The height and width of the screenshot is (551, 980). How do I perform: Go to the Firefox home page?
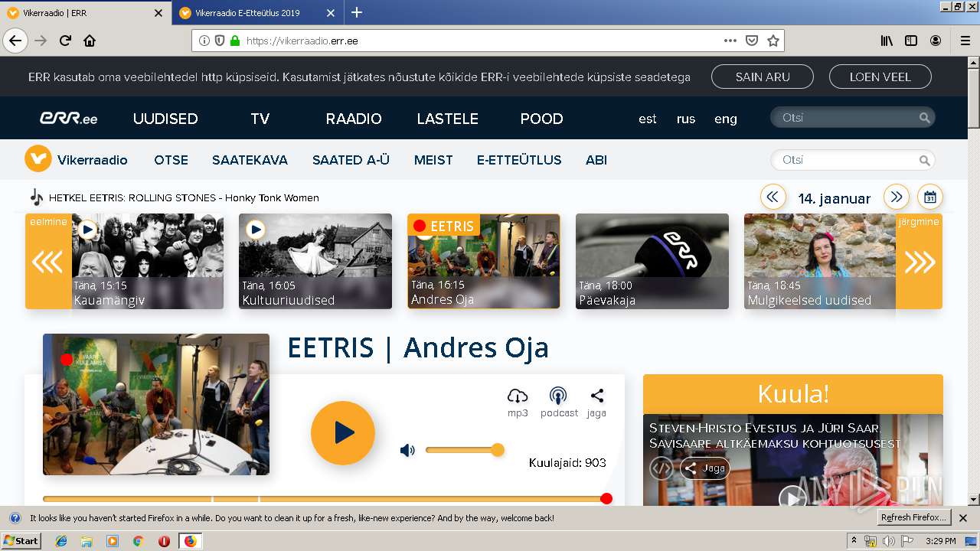[90, 41]
